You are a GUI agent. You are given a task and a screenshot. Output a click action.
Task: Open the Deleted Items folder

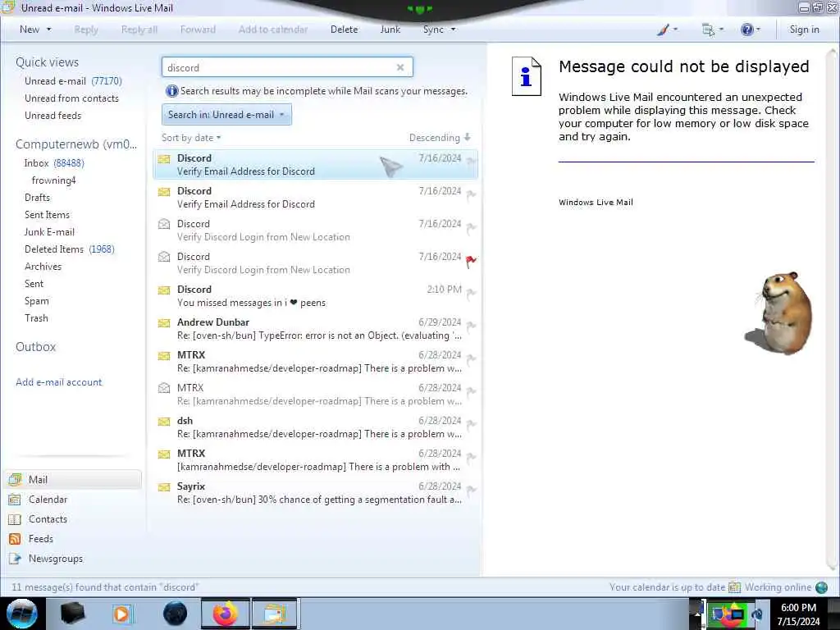point(69,249)
